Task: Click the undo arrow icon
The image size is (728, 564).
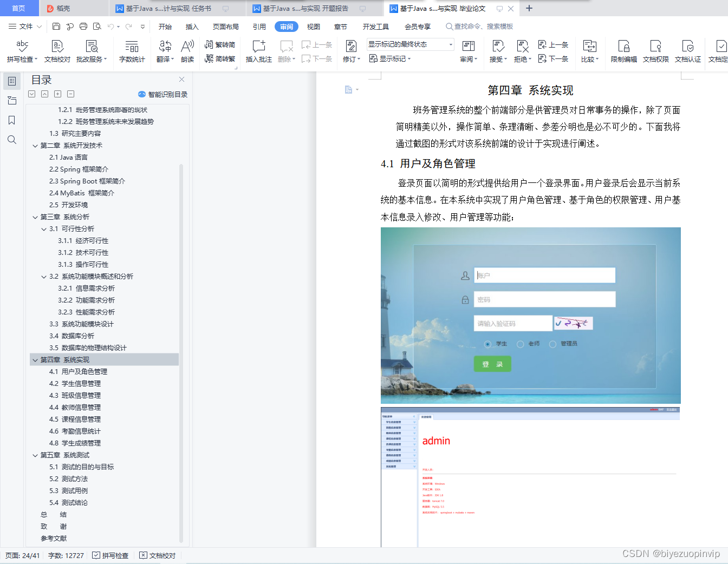Action: click(x=110, y=26)
